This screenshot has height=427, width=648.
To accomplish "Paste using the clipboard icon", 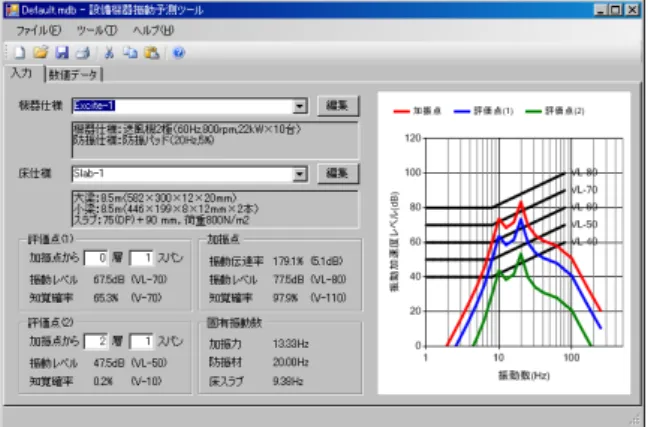I will point(152,52).
